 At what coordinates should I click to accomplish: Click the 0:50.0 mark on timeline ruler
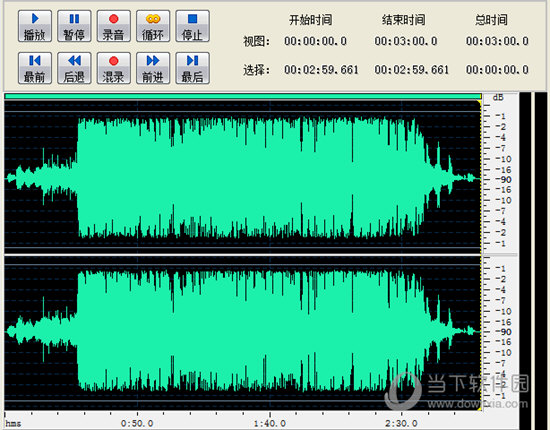pyautogui.click(x=137, y=423)
